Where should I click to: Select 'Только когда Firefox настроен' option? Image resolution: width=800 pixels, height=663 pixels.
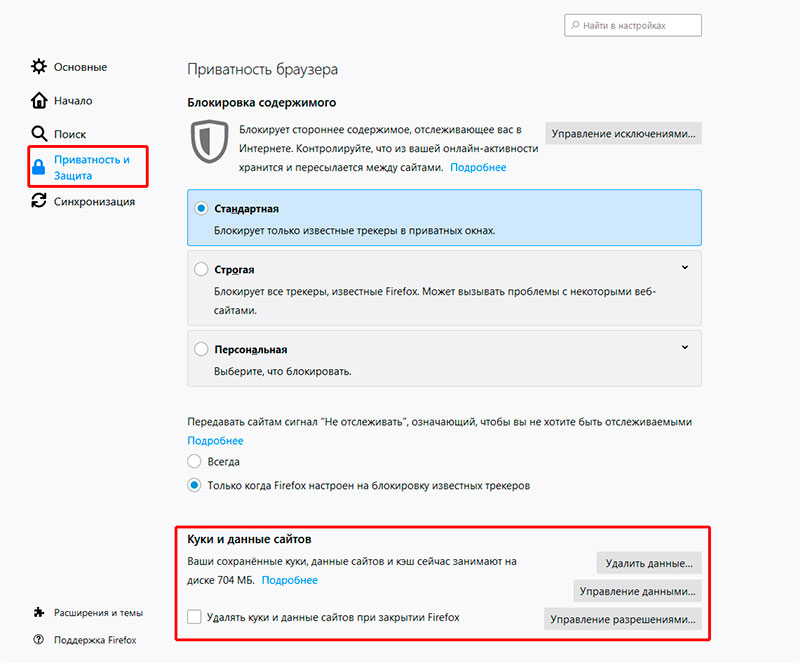coord(194,484)
